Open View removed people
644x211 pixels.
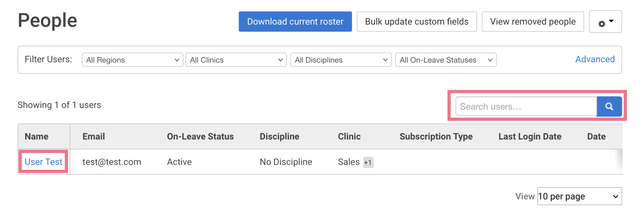[x=533, y=22]
